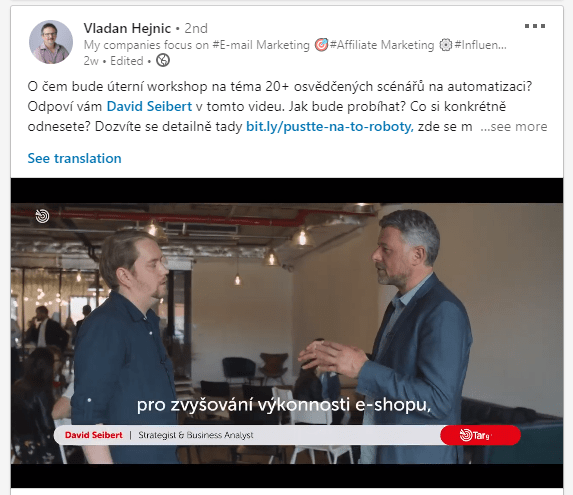The width and height of the screenshot is (573, 495).
Task: Click the #Affiliate Marketing hashtag text
Action: [382, 45]
